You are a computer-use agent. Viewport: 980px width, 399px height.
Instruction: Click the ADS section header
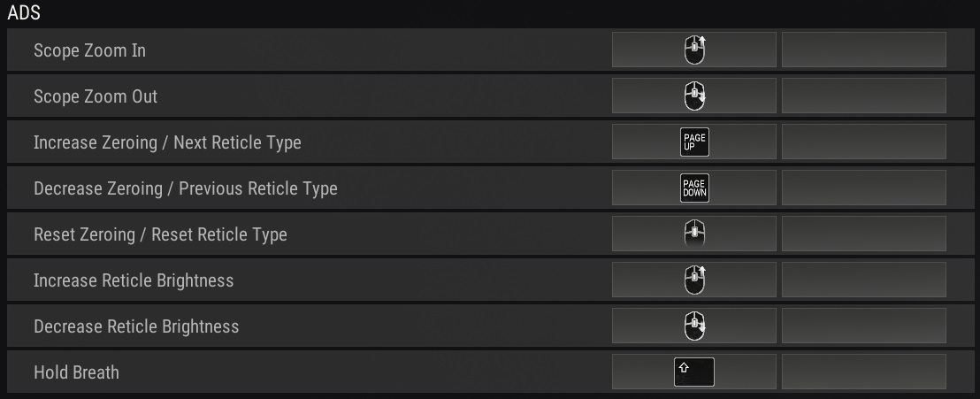(x=24, y=12)
